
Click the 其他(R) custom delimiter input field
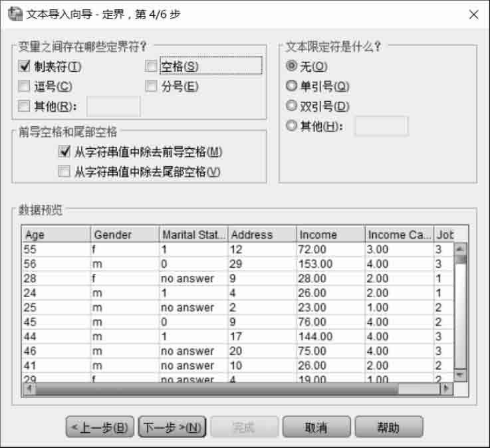point(114,106)
